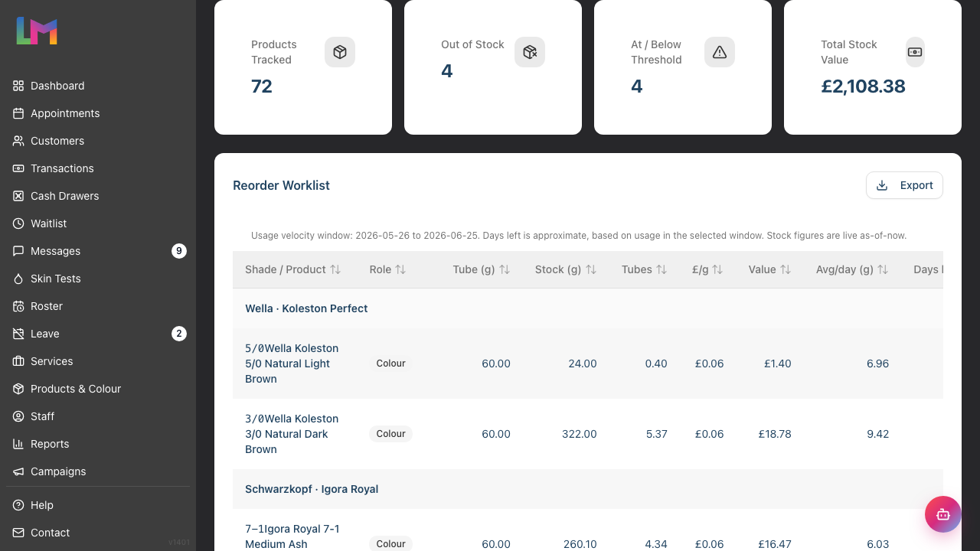Click the Contact envelope icon

coord(18,533)
